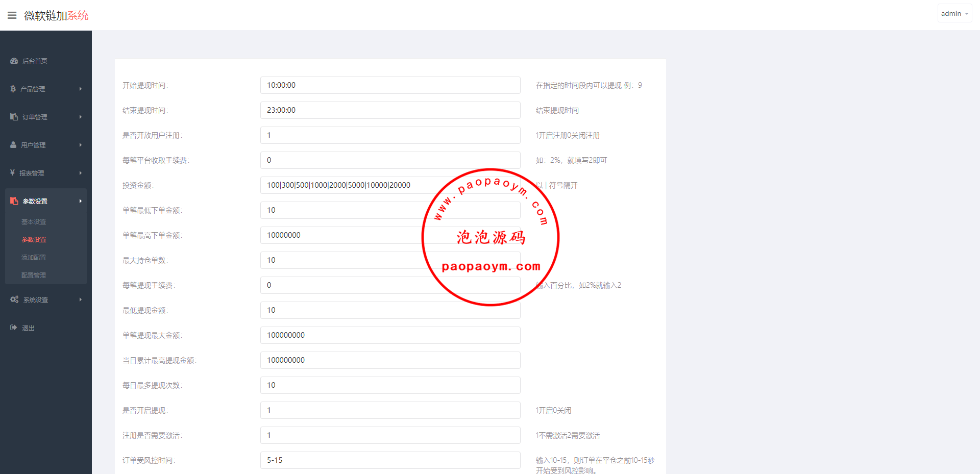Open the 添加配置 submenu item
This screenshot has width=980, height=474.
click(x=34, y=257)
